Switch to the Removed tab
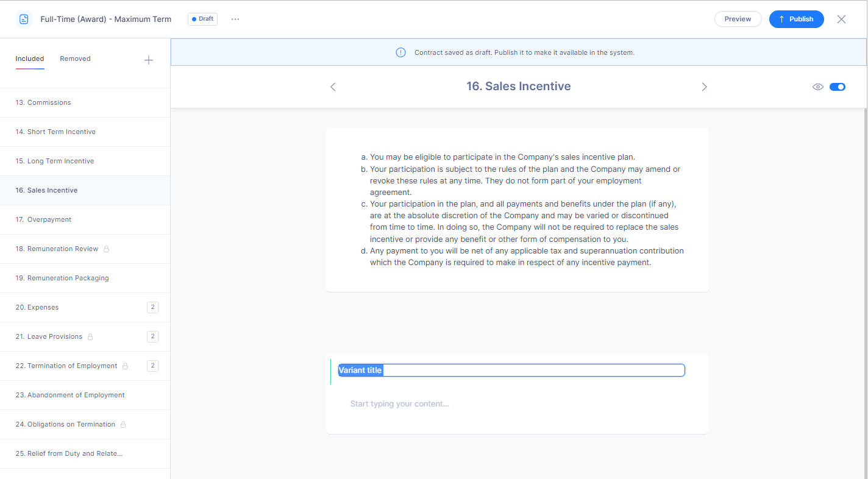868x479 pixels. [75, 59]
